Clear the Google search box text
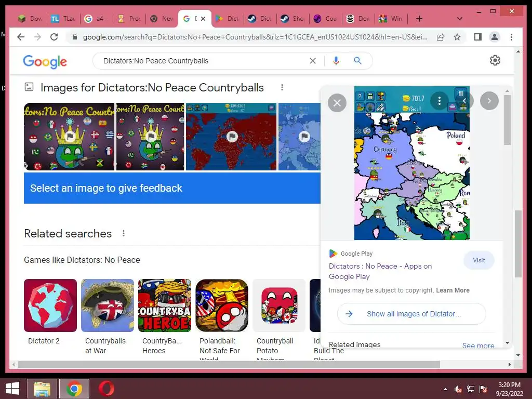Viewport: 532px width, 399px height. (312, 61)
